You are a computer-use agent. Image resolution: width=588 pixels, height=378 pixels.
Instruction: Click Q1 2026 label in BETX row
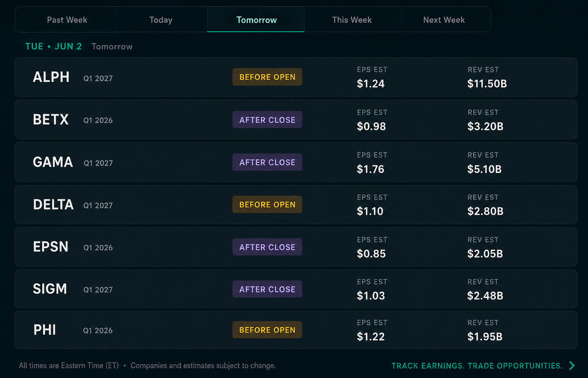98,120
